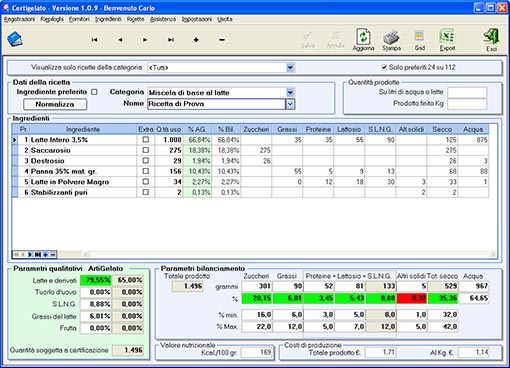Click the blue book icon in toolbar

(x=15, y=39)
